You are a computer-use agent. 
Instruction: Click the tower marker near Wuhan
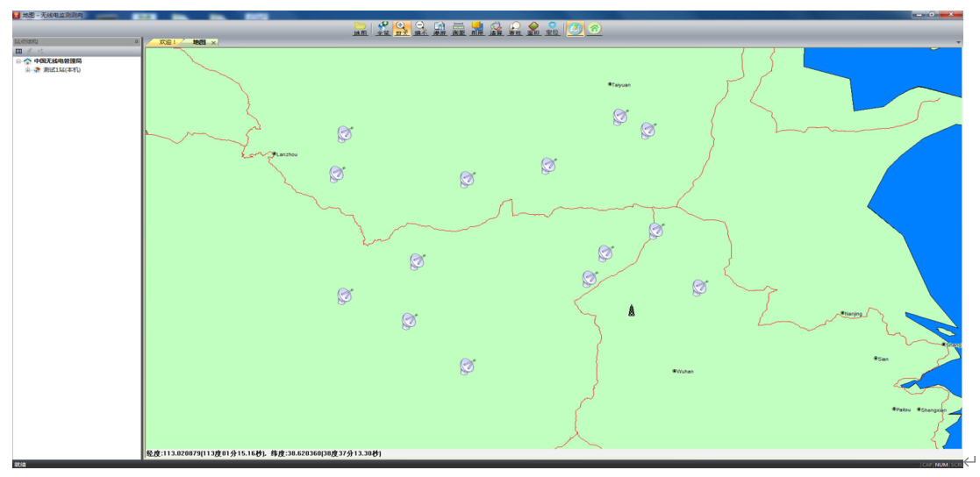click(631, 310)
